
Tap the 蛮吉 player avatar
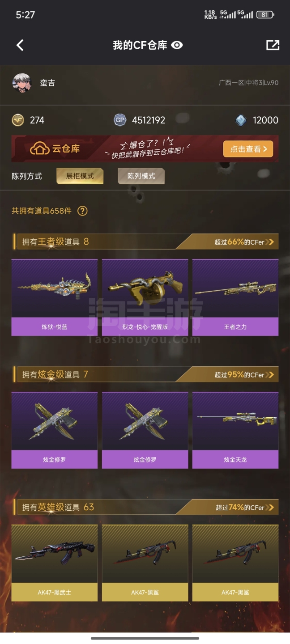tap(22, 83)
